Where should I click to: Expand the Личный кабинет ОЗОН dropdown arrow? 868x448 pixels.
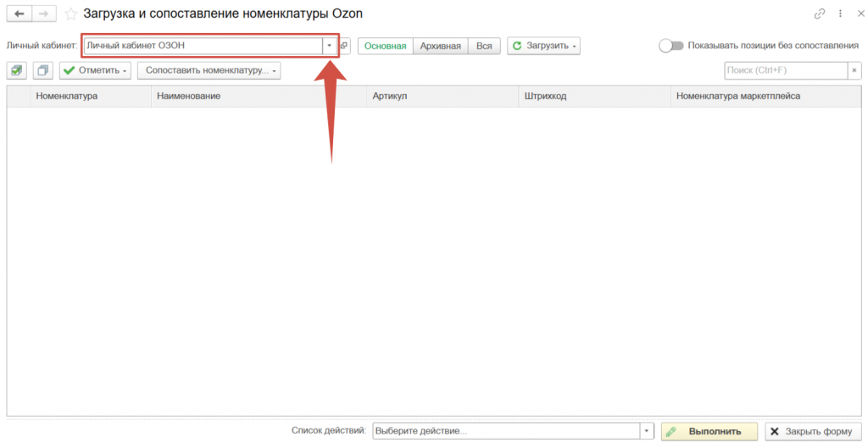[x=329, y=46]
